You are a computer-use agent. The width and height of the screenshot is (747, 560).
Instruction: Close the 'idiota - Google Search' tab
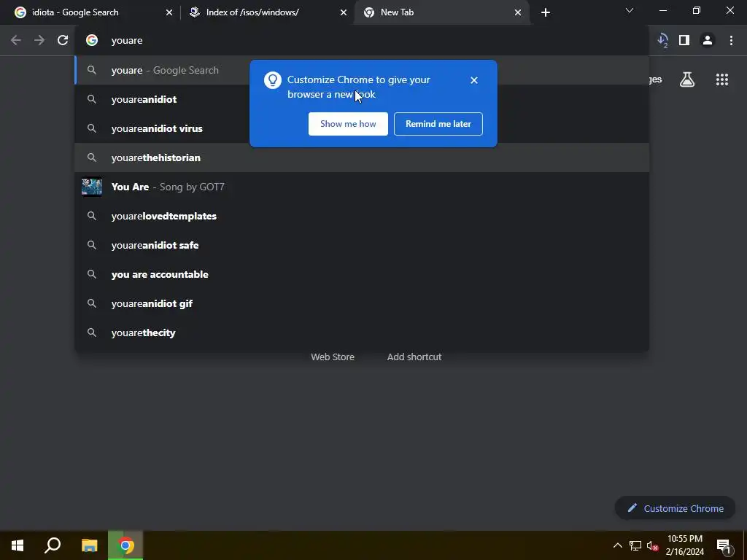coord(169,12)
